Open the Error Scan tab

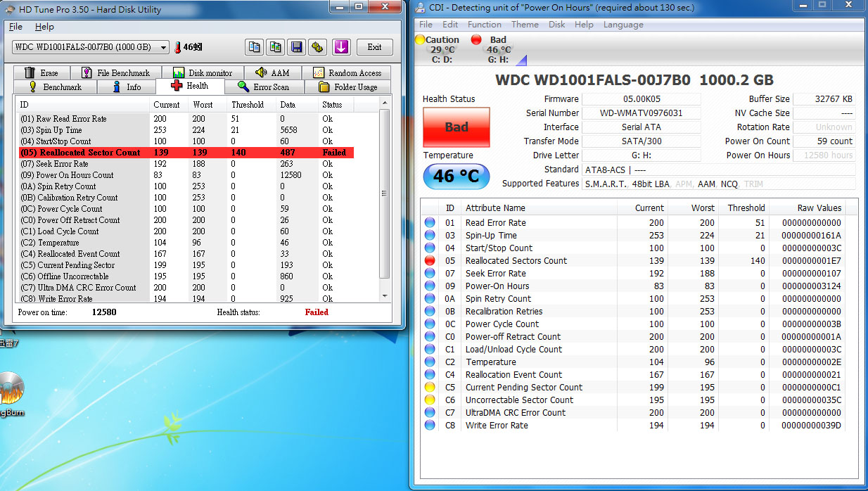point(264,87)
